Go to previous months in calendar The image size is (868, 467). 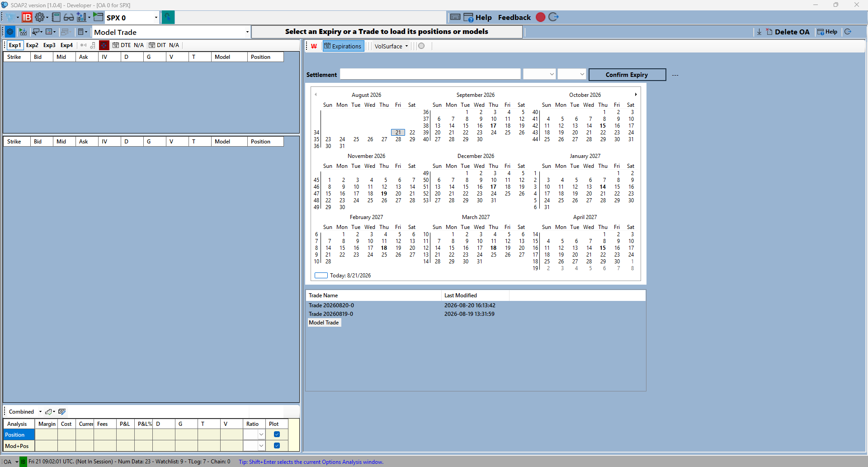[316, 95]
